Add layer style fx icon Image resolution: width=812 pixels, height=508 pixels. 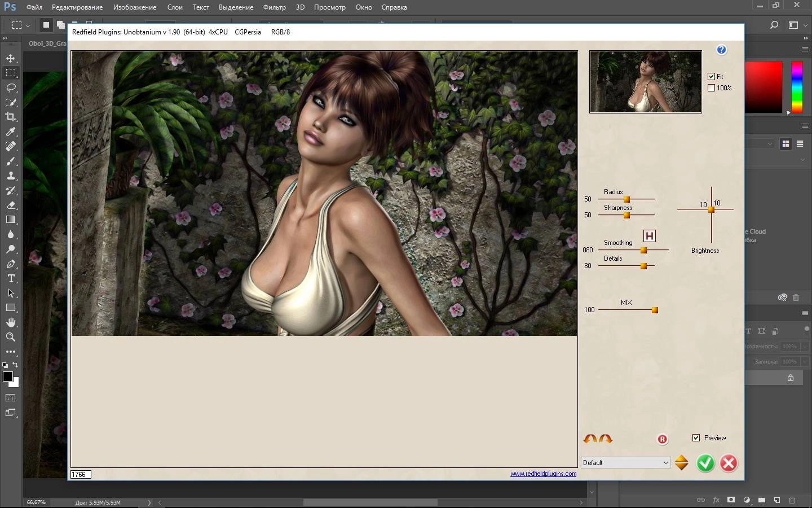pos(716,500)
